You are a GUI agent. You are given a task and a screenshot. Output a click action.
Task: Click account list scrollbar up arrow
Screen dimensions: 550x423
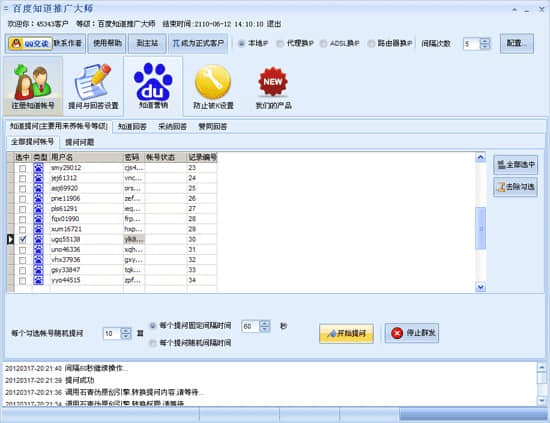481,157
